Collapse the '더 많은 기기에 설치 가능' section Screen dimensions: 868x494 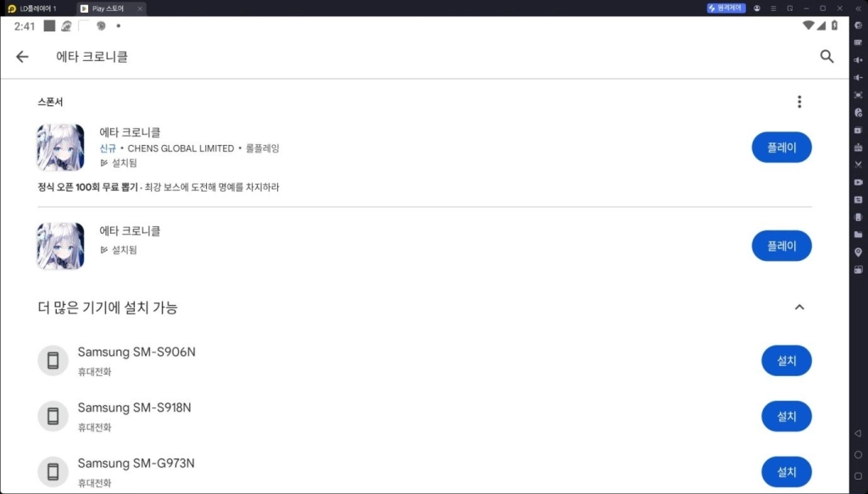click(x=798, y=308)
